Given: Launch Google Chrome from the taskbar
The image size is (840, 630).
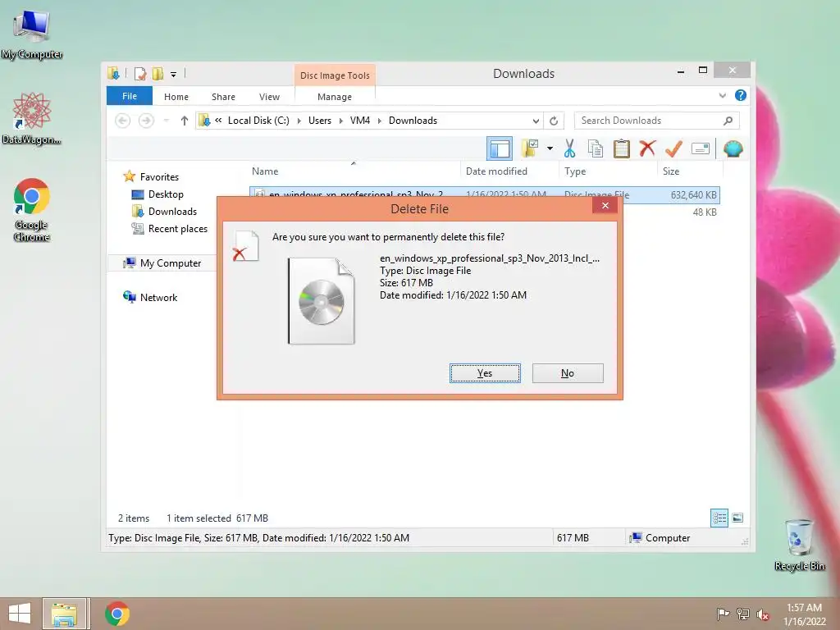Looking at the screenshot, I should (x=117, y=614).
